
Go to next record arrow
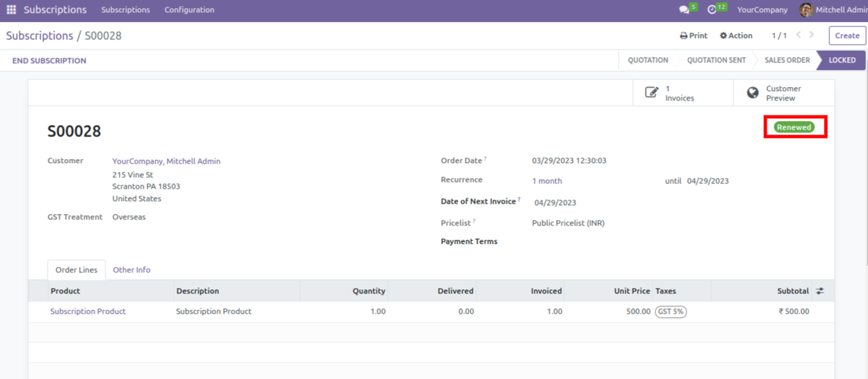pyautogui.click(x=812, y=35)
